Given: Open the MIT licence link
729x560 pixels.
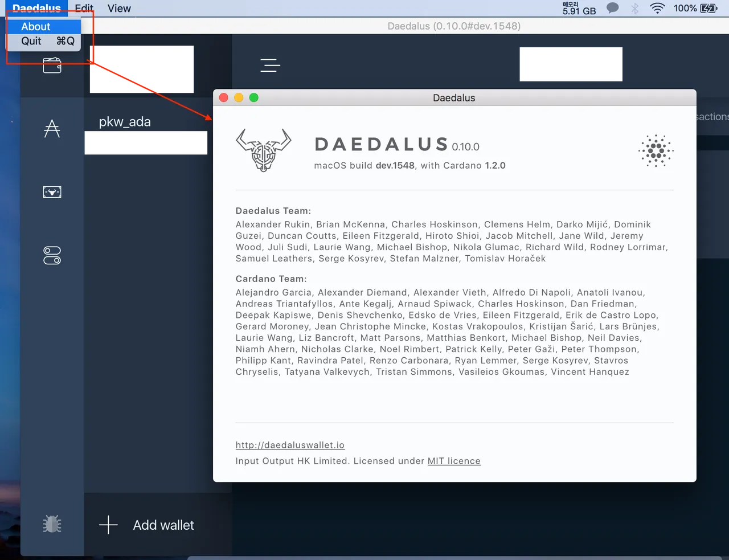Looking at the screenshot, I should [x=454, y=461].
